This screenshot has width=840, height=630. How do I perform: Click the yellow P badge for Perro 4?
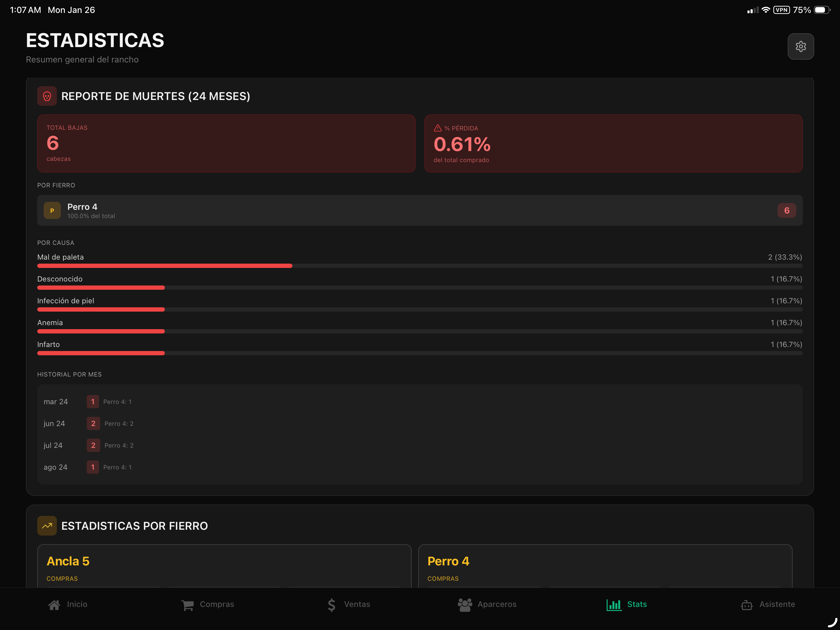[x=52, y=210]
